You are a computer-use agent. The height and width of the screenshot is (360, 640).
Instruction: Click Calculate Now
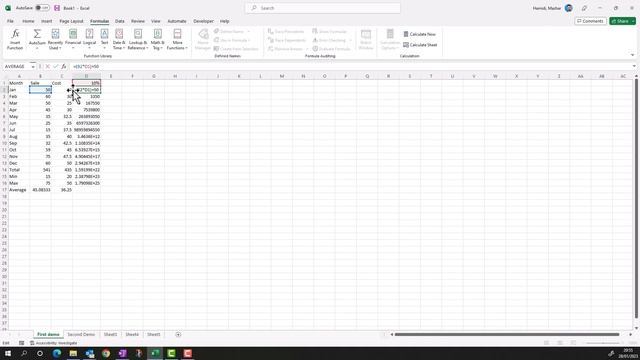tap(419, 34)
